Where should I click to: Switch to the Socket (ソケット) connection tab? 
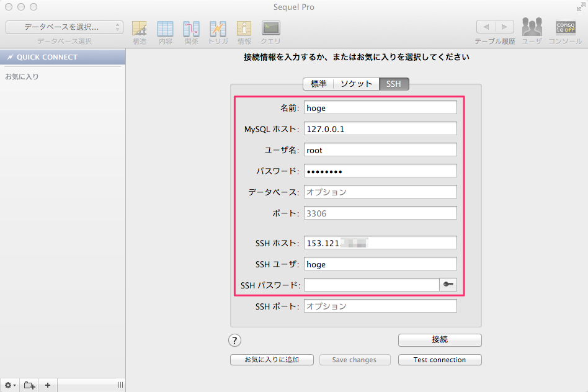point(356,84)
